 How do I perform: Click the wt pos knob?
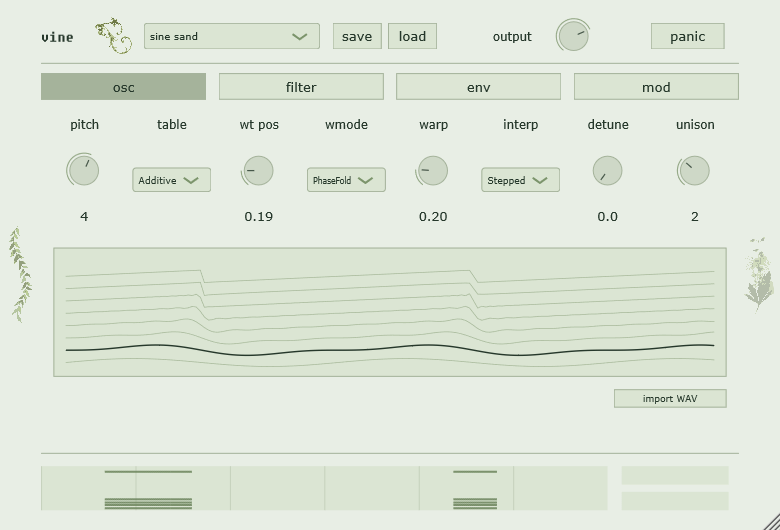tap(258, 170)
